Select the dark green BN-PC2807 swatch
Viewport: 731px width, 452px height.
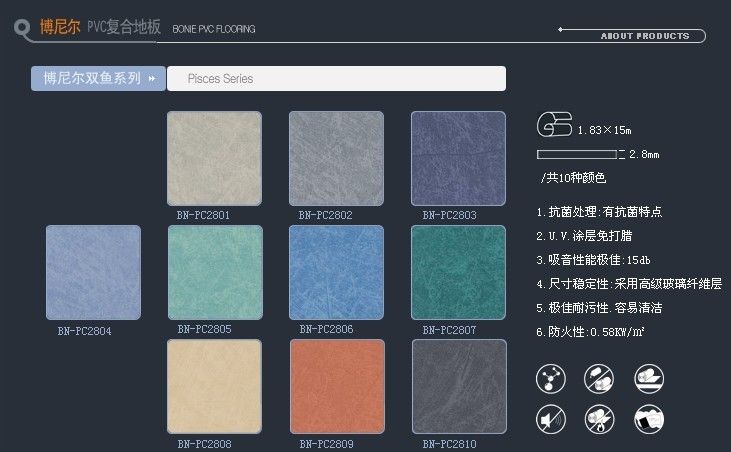[x=459, y=272]
